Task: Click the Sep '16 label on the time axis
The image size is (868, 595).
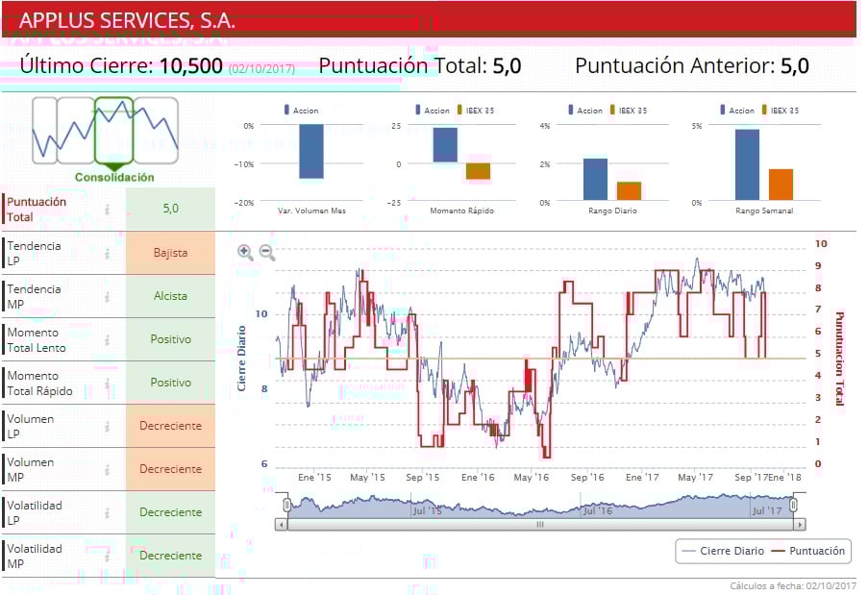Action: coord(587,477)
